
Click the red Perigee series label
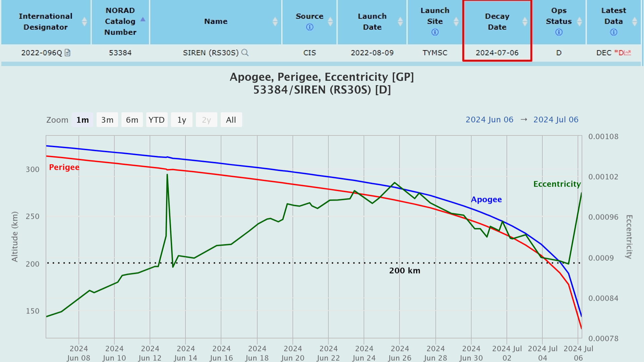pyautogui.click(x=64, y=167)
